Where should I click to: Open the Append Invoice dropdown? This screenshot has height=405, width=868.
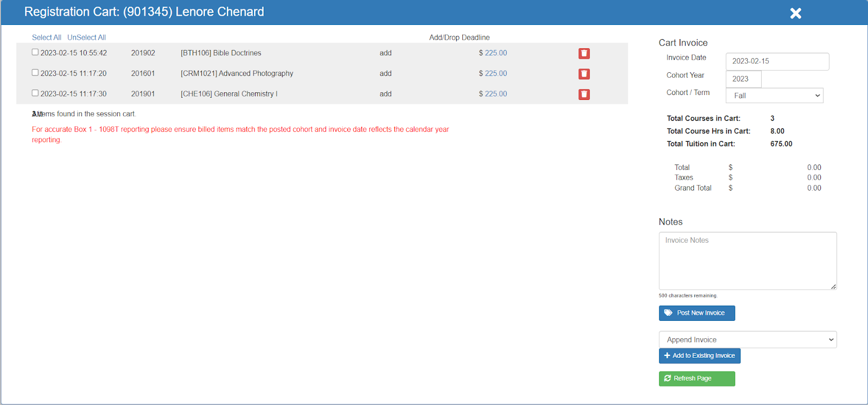pos(748,340)
